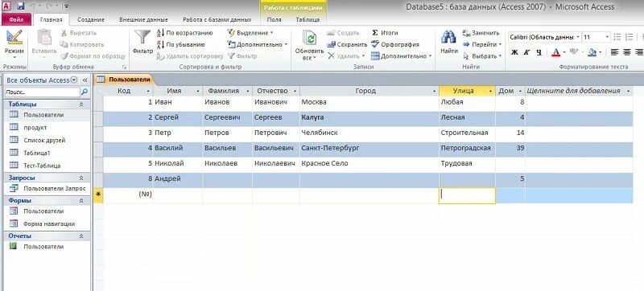Collapse the Запросы group
This screenshot has width=644, height=291.
click(x=81, y=178)
